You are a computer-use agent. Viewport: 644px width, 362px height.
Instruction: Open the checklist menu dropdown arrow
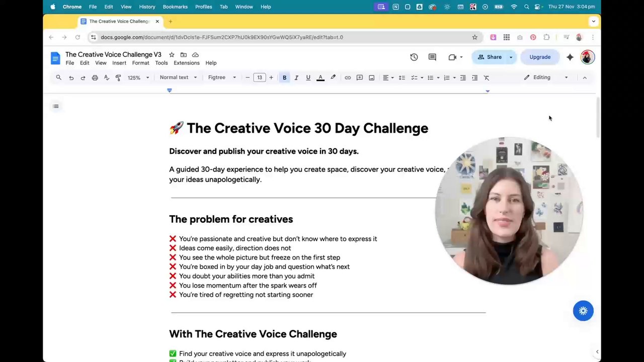422,77
